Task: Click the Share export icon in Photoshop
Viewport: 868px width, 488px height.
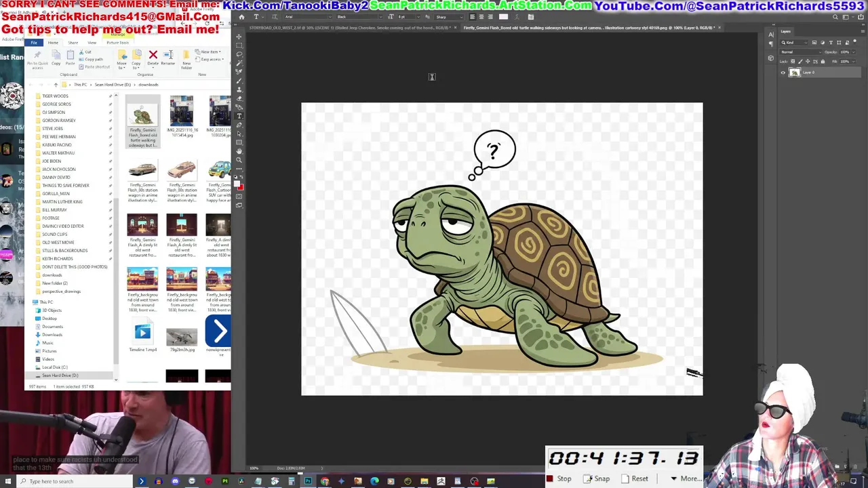Action: [861, 17]
